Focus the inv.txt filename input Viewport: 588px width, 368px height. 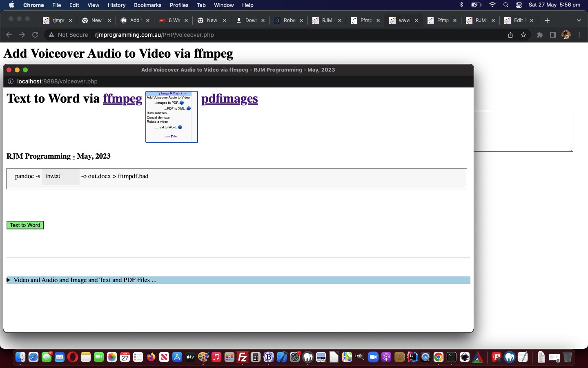point(61,176)
